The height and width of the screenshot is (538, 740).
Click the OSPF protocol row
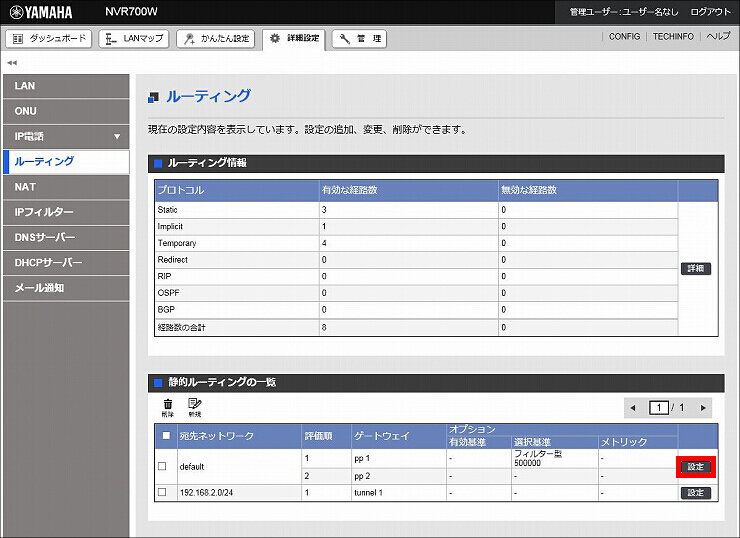[x=416, y=293]
